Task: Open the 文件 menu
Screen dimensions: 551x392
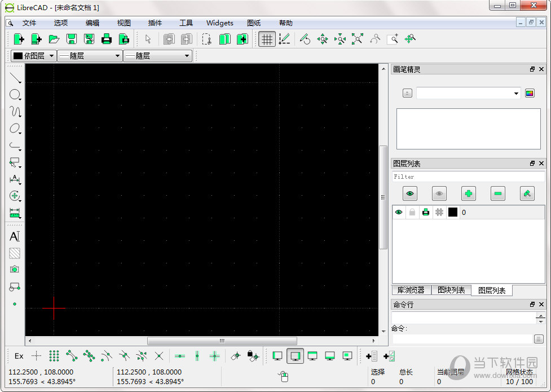Action: (29, 23)
